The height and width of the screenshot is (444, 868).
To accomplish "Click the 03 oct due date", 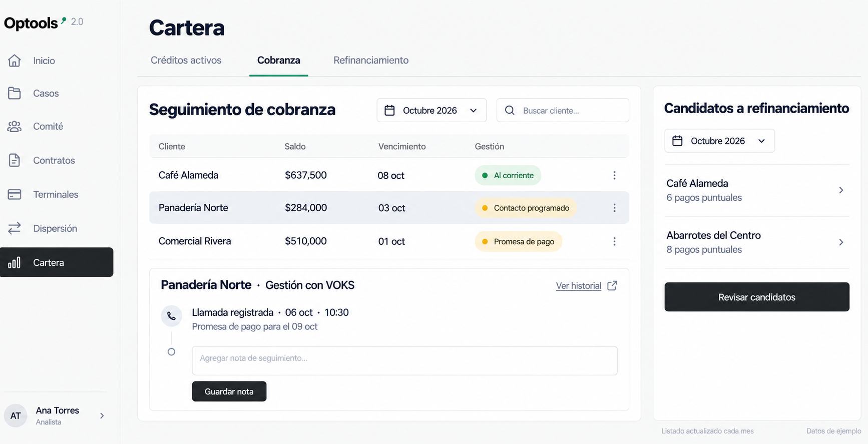I will [x=392, y=208].
